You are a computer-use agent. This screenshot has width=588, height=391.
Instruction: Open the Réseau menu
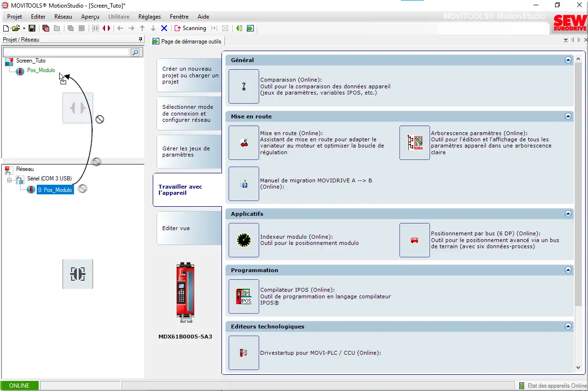63,17
